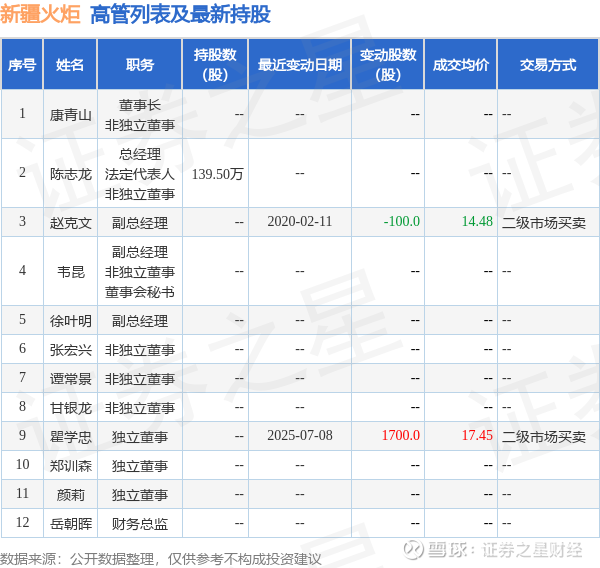Click 副总经理 in 赵克文's row

coord(140,223)
